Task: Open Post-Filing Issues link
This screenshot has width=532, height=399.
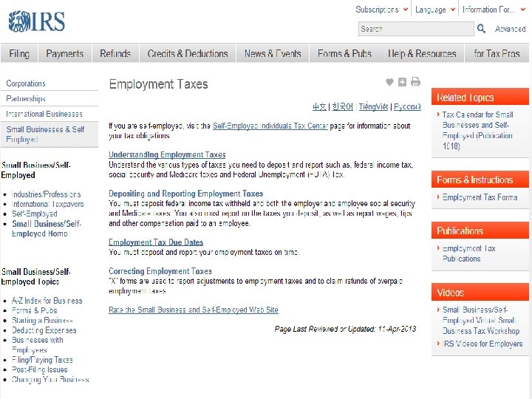Action: click(40, 369)
